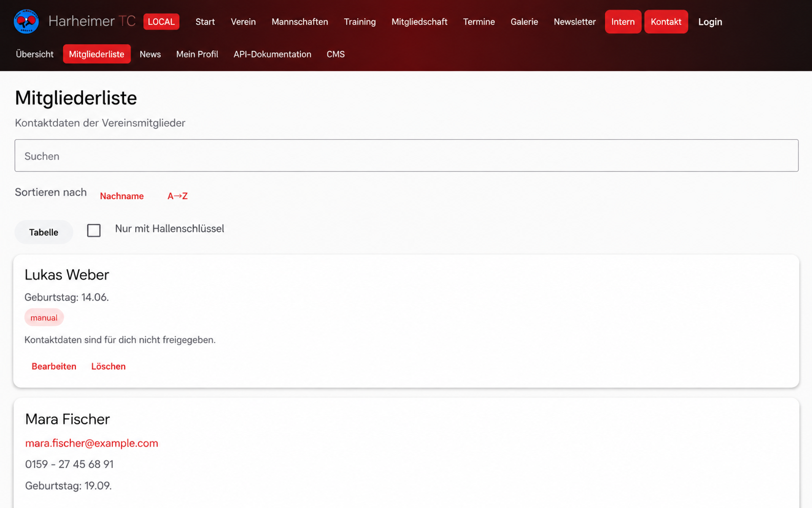Go to Mein Profil

[x=197, y=54]
